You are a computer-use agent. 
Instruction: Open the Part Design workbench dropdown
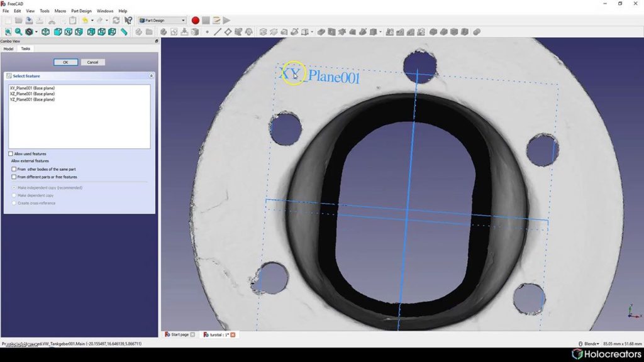[162, 21]
